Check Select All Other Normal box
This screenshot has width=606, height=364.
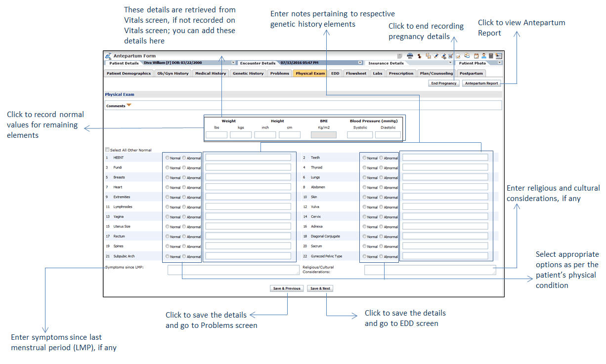pyautogui.click(x=107, y=150)
